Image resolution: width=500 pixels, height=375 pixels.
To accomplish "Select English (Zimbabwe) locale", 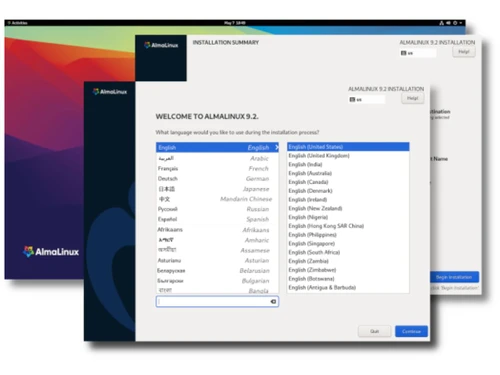I will (x=348, y=270).
